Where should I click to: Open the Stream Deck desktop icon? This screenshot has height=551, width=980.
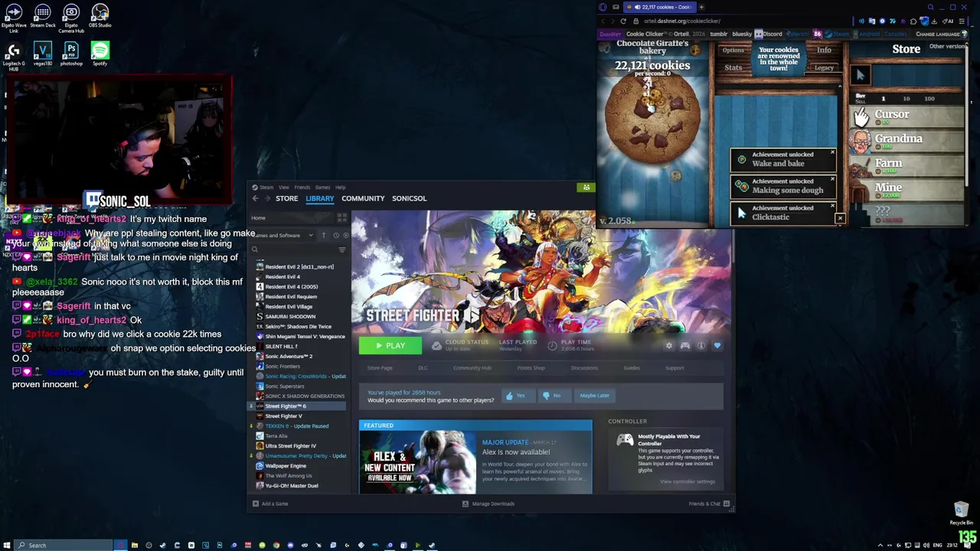(42, 16)
